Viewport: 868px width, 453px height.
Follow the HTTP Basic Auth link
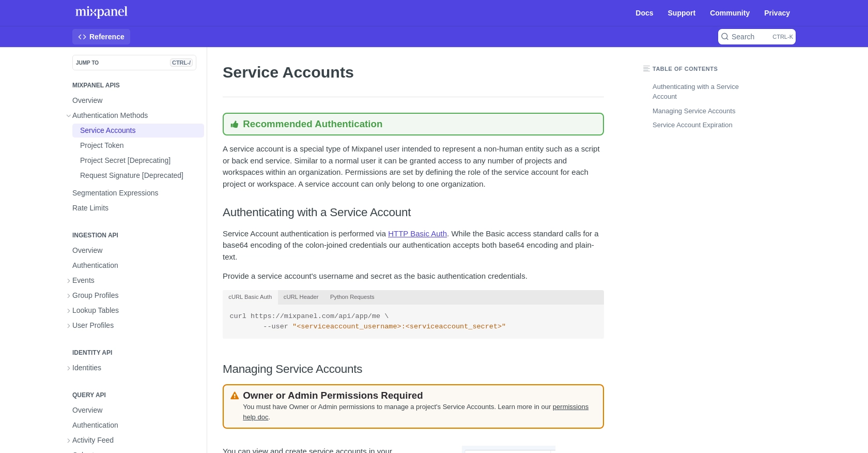pyautogui.click(x=417, y=234)
